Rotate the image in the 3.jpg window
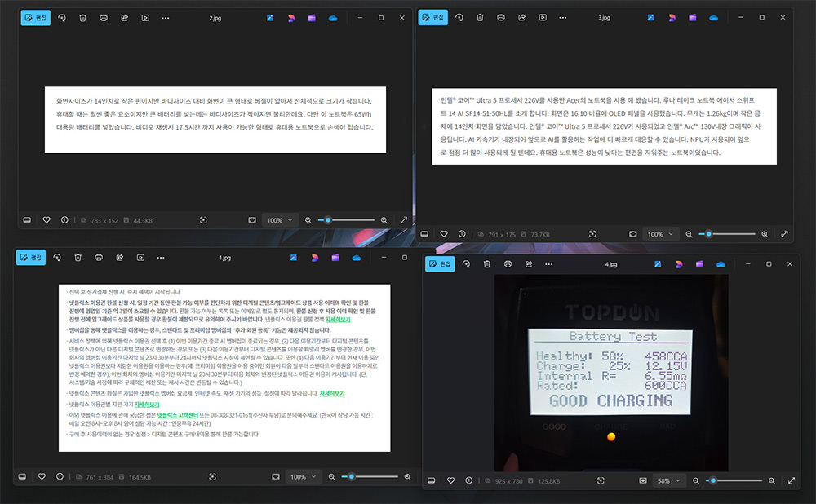This screenshot has width=816, height=504. 459,17
